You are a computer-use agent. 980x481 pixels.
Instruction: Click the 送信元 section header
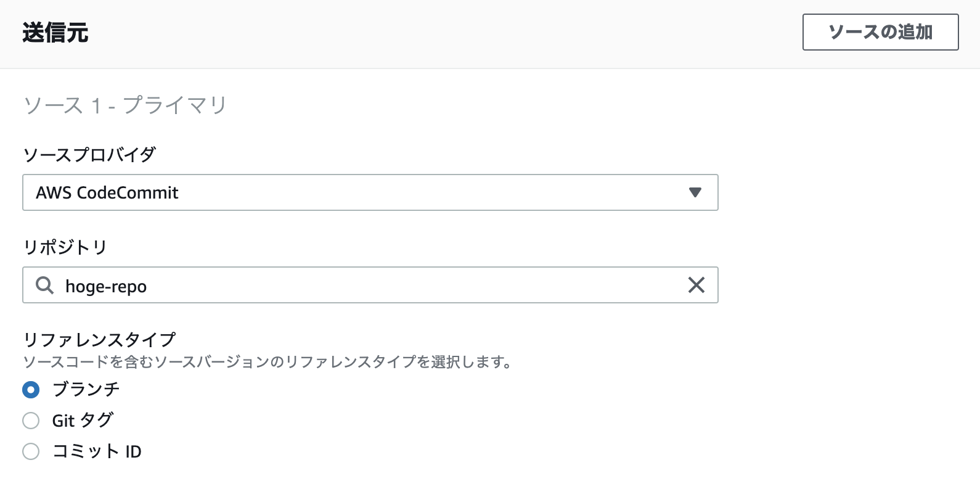[x=55, y=32]
